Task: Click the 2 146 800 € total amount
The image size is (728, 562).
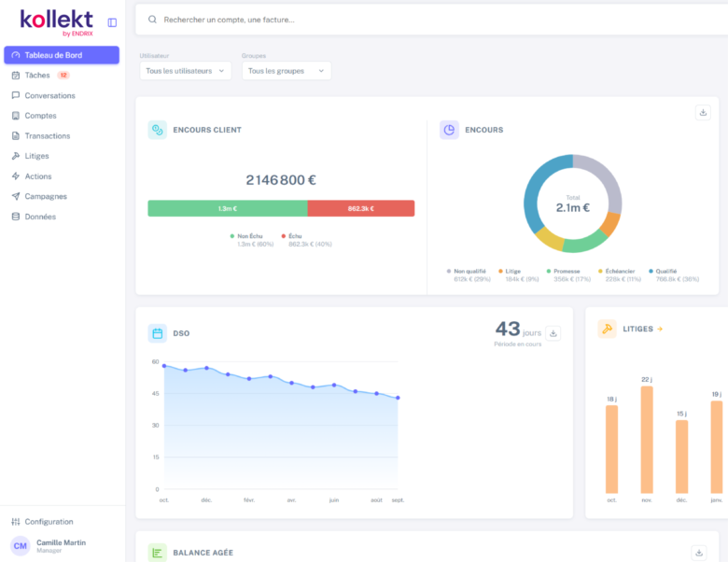Action: tap(281, 180)
